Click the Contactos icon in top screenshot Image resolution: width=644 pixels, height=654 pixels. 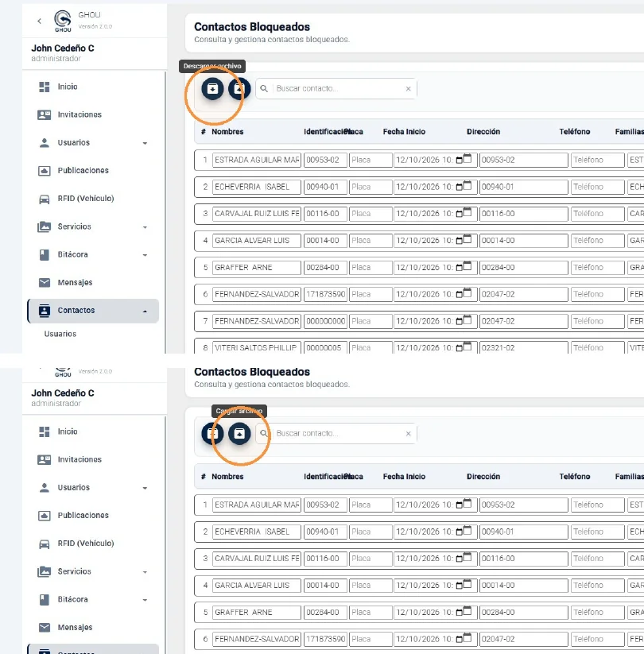click(45, 311)
